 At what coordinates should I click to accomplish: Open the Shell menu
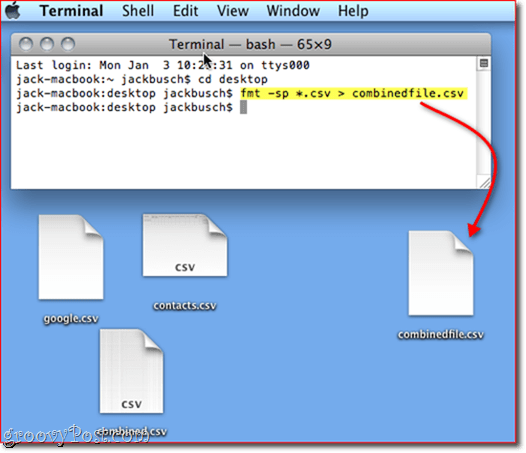[138, 11]
